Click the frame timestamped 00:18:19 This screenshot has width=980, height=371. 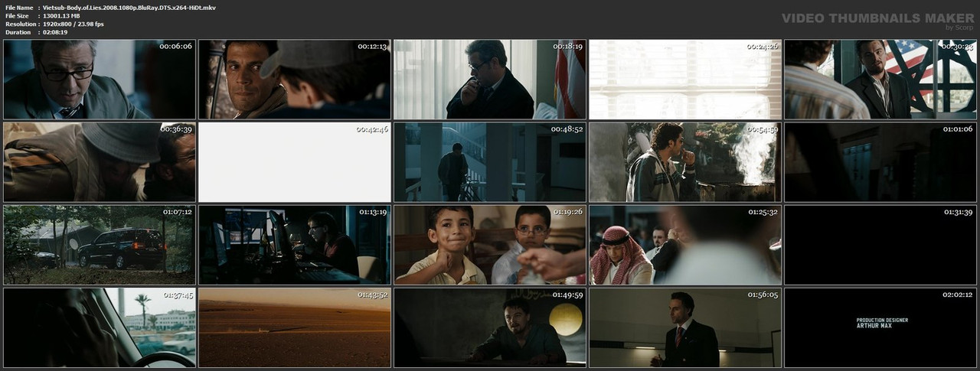tap(490, 80)
